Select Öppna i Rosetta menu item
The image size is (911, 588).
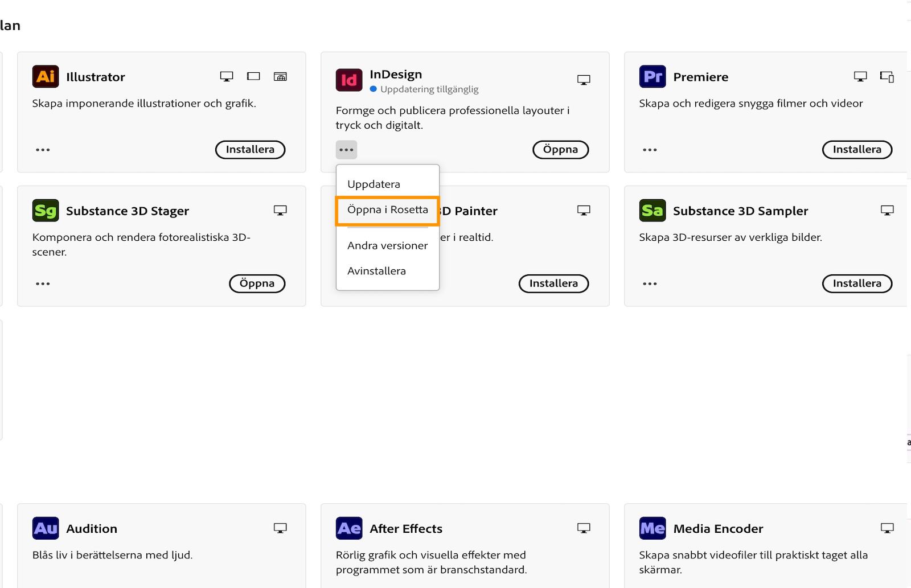(x=388, y=209)
